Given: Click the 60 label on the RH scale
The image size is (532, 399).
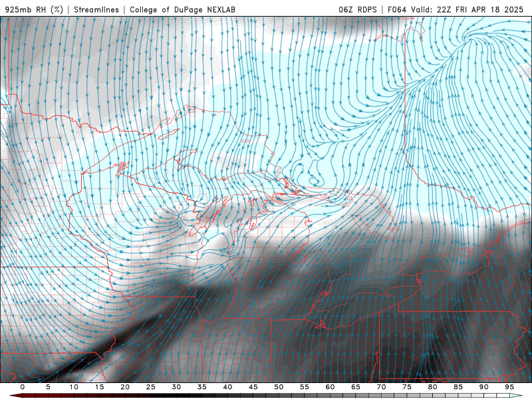Looking at the screenshot, I should (x=330, y=387).
